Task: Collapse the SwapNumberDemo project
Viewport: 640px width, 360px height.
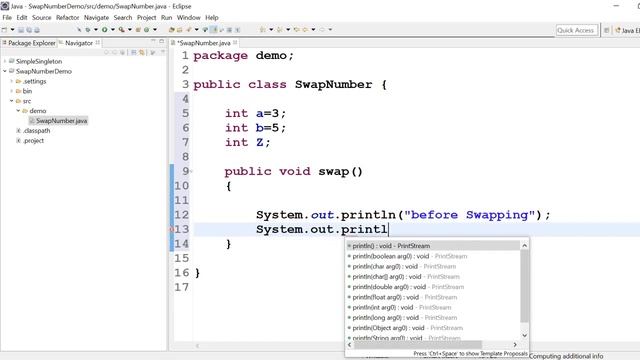Action: pos(5,71)
